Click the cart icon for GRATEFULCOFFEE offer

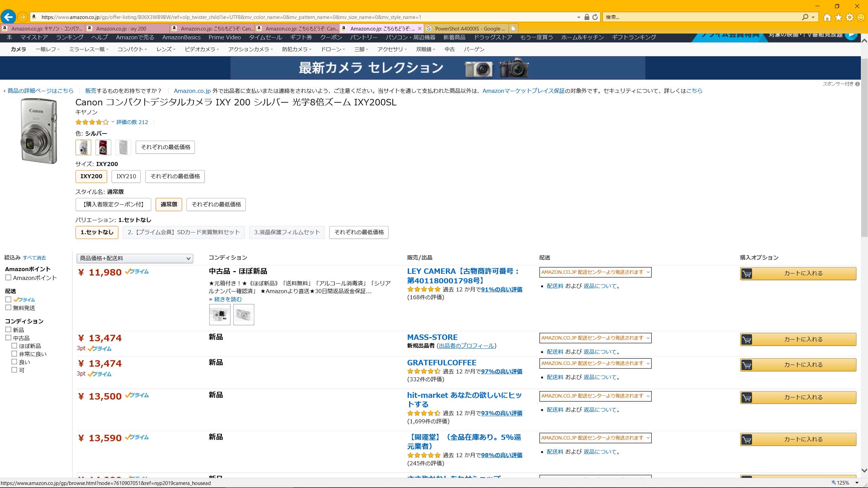[747, 365]
